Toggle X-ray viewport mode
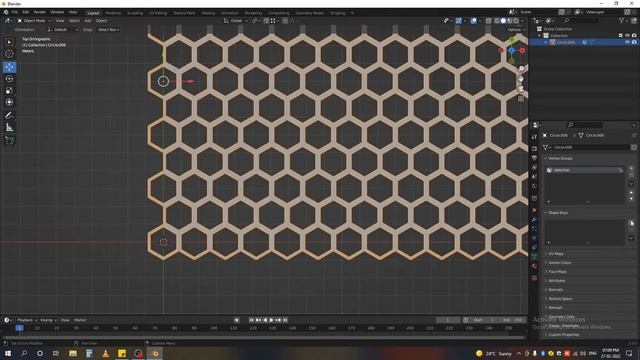This screenshot has height=360, width=640. pos(489,21)
